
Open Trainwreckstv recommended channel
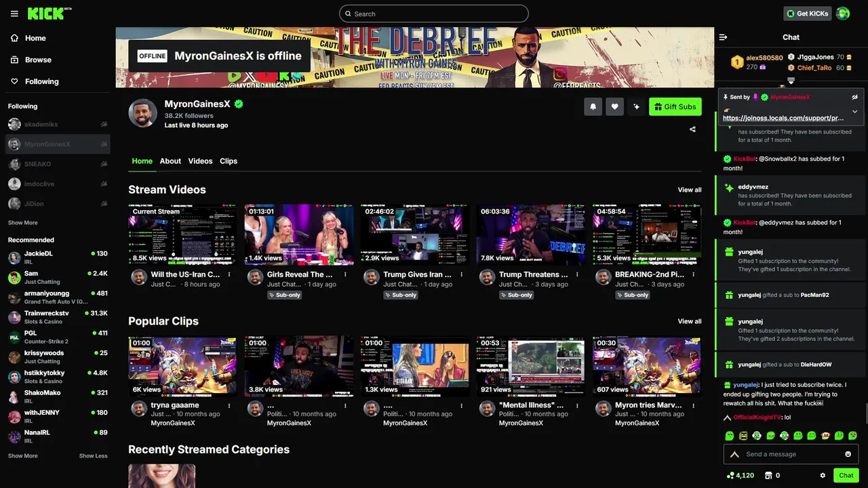(x=58, y=317)
